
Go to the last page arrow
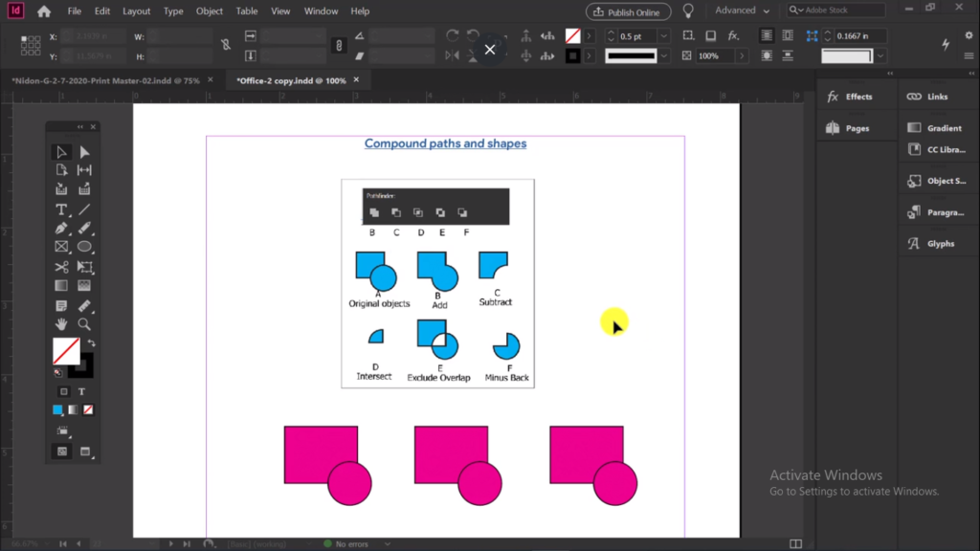187,544
